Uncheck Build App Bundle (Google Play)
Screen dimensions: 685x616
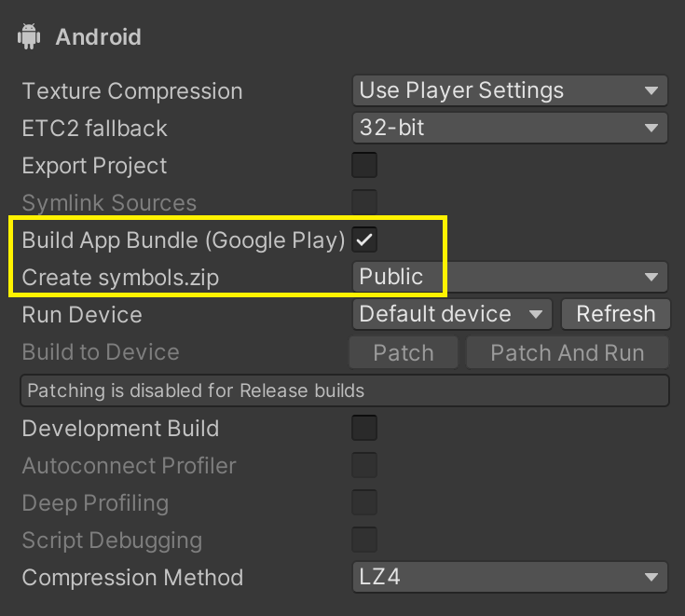[x=364, y=240]
